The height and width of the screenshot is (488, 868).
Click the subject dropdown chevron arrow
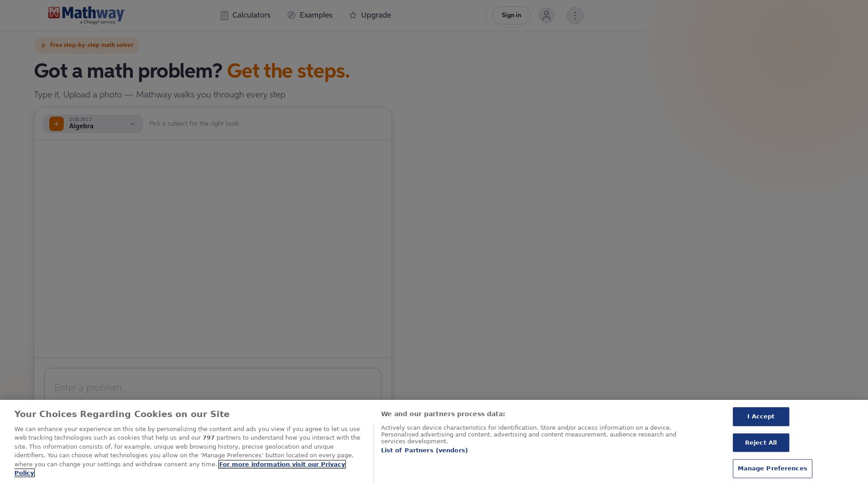(132, 124)
